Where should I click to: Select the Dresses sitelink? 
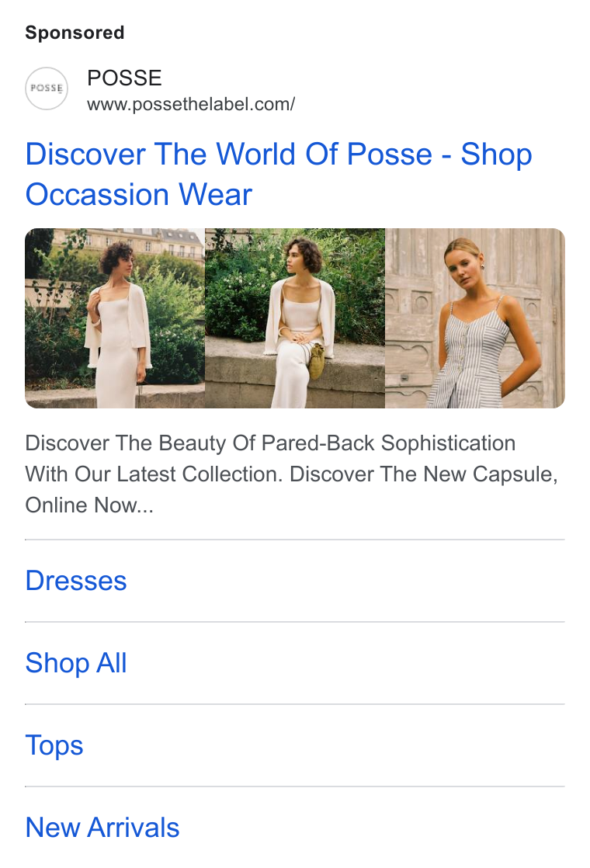[x=76, y=581]
